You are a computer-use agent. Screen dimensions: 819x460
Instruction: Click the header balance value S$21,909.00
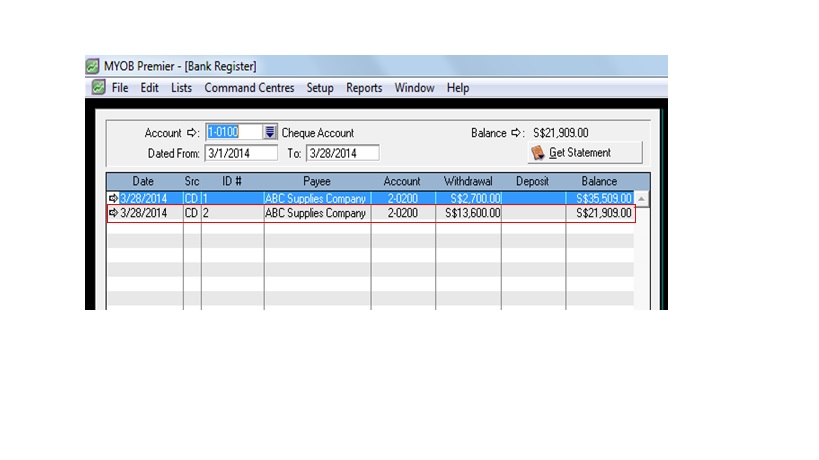pos(560,133)
